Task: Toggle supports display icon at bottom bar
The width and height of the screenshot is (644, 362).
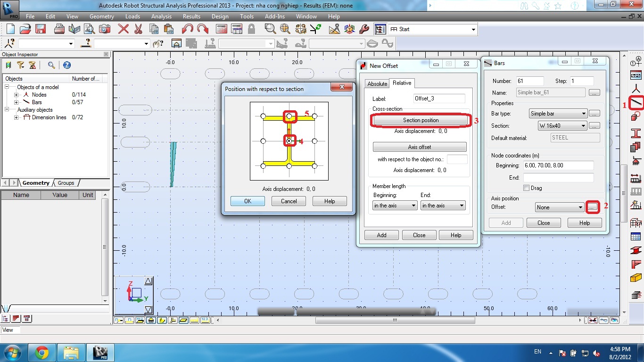Action: (x=151, y=321)
